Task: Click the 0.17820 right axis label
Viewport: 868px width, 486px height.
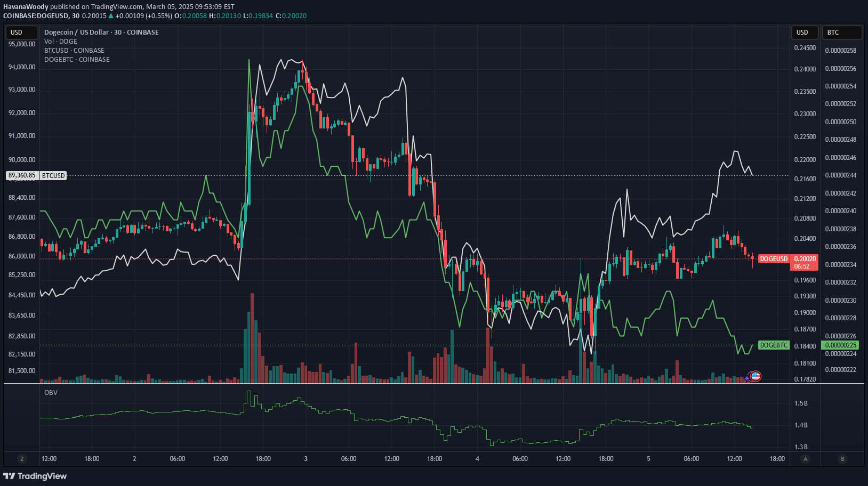Action: tap(805, 379)
